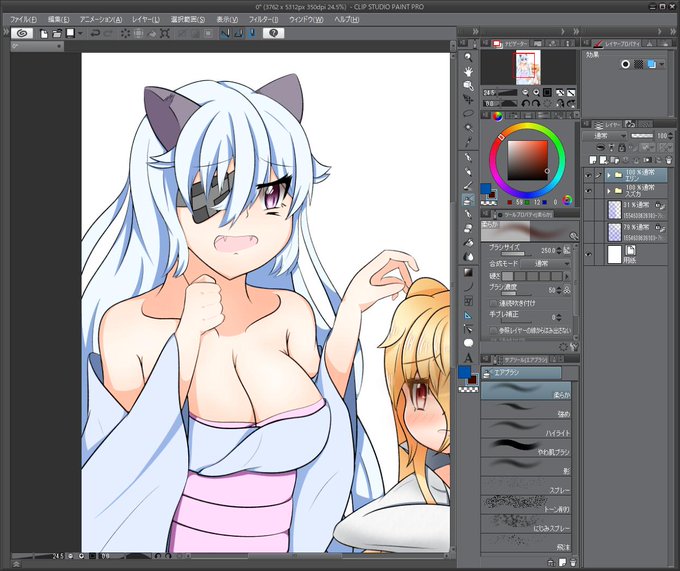The width and height of the screenshot is (680, 571).
Task: Select the Lasso selection tool
Action: (468, 114)
